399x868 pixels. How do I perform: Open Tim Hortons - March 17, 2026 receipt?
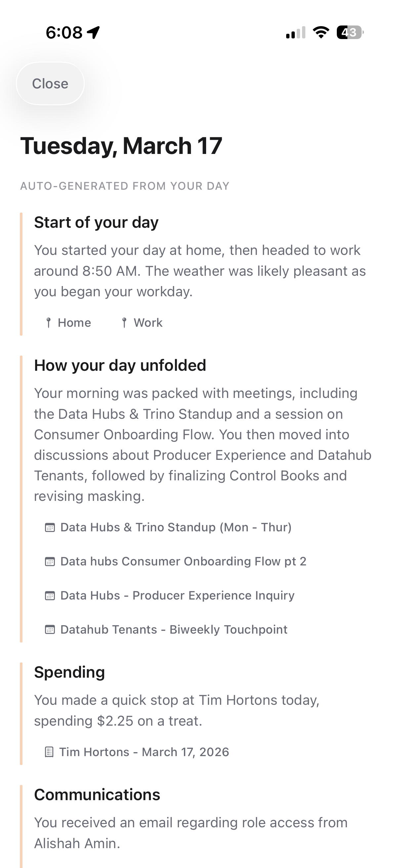[144, 752]
